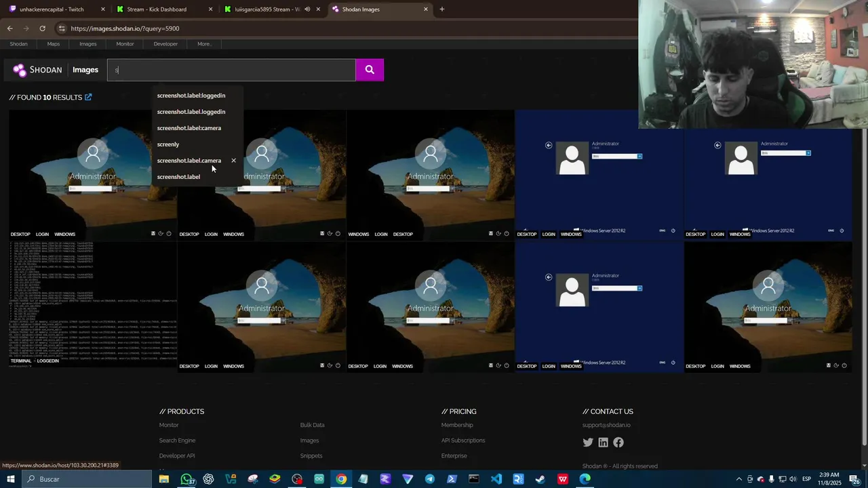The height and width of the screenshot is (488, 868).
Task: Open Developer in top navigation bar
Action: pyautogui.click(x=165, y=44)
